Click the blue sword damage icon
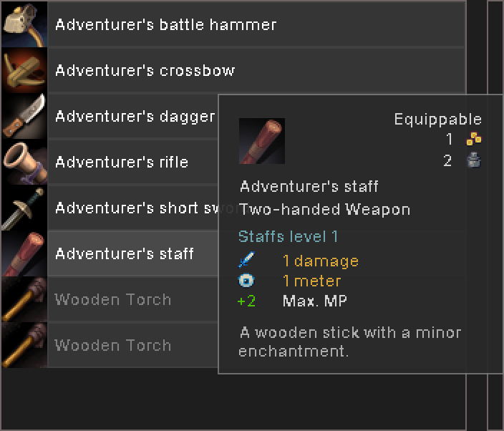 click(x=246, y=260)
